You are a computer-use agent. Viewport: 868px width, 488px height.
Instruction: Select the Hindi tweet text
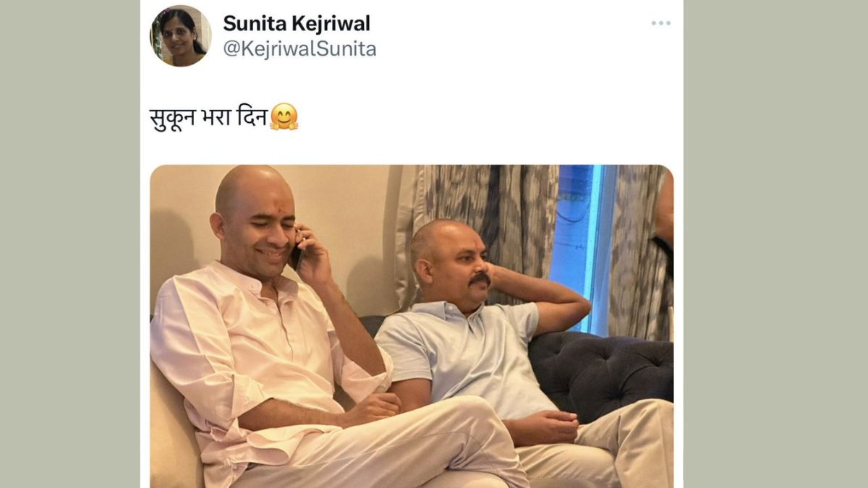pos(210,116)
